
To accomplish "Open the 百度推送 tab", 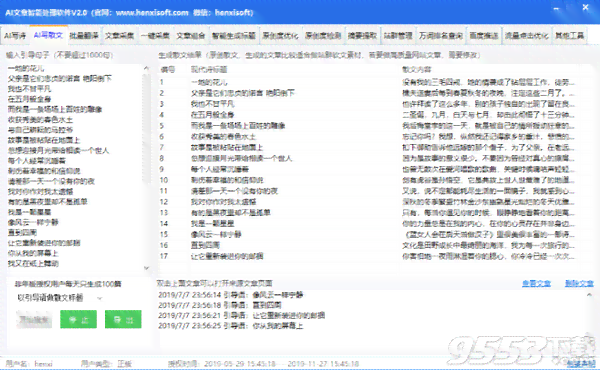I will (x=484, y=36).
